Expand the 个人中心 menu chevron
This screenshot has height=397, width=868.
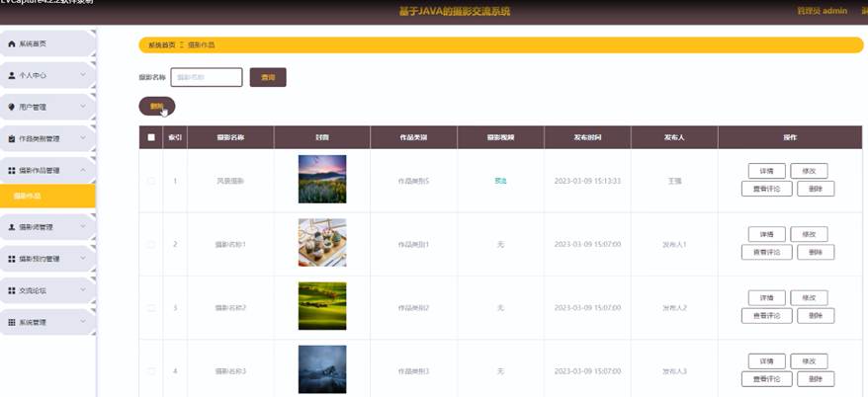click(83, 75)
